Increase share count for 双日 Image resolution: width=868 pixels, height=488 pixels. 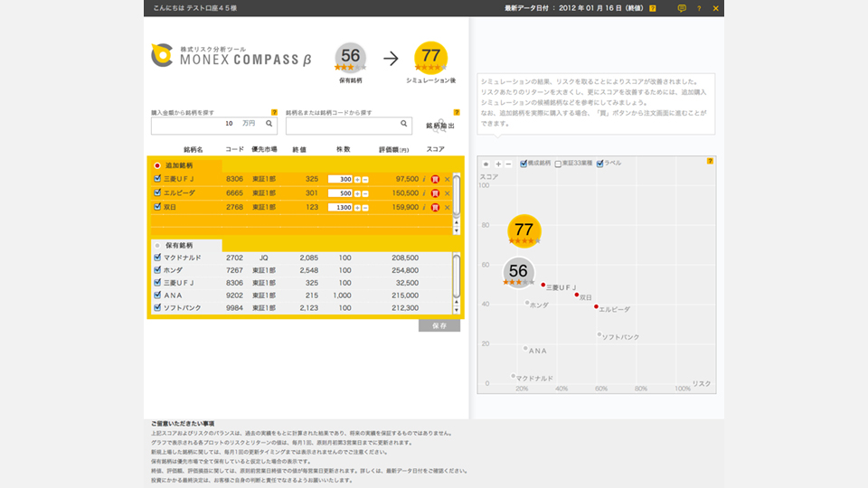358,208
